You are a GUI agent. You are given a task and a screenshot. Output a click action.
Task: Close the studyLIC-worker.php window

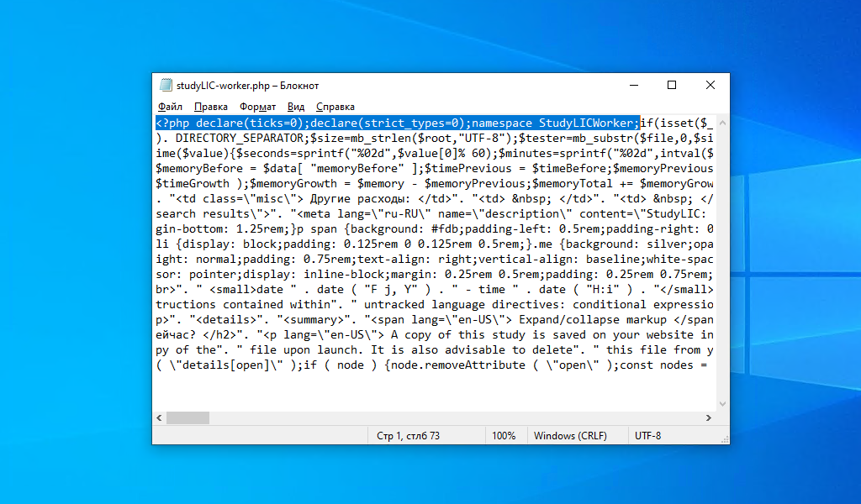pos(710,85)
